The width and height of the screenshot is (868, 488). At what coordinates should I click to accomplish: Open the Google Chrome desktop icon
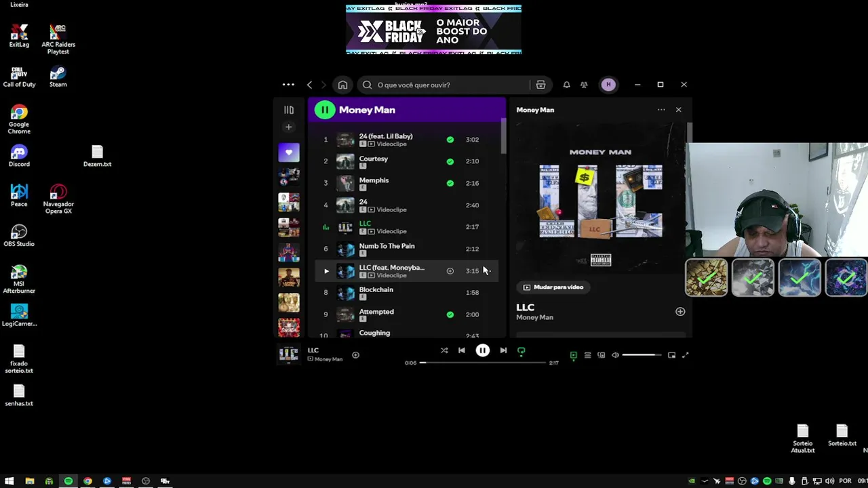(x=19, y=119)
